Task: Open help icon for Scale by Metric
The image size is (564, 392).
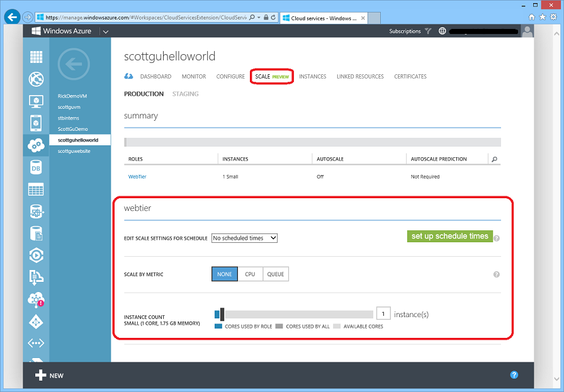Action: (x=497, y=274)
